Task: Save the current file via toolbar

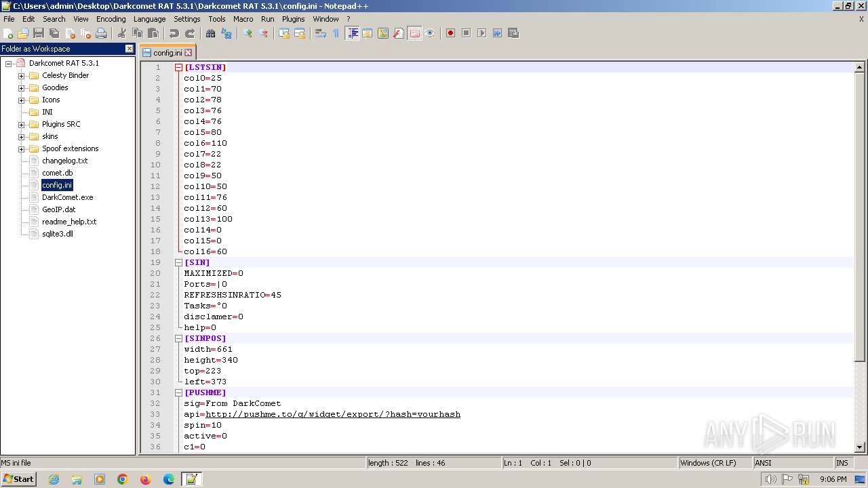Action: click(39, 33)
